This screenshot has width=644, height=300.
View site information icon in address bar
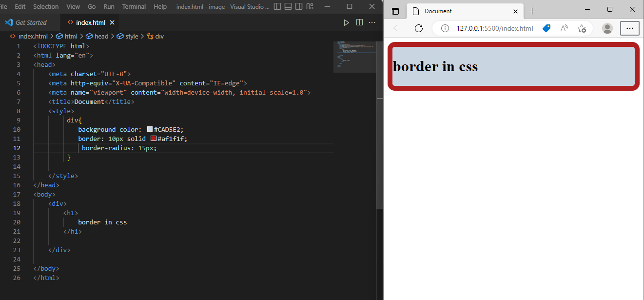coord(445,28)
